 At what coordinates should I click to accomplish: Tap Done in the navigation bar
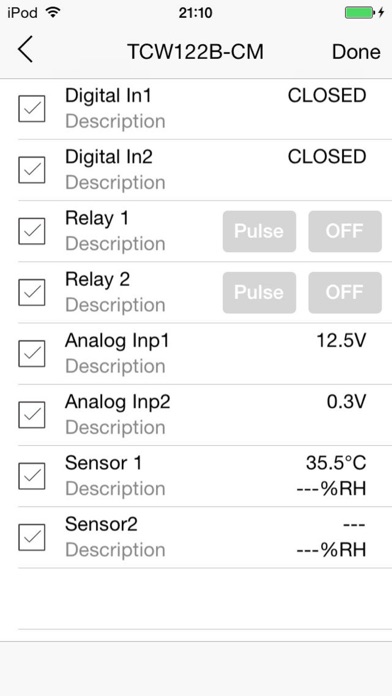click(356, 52)
